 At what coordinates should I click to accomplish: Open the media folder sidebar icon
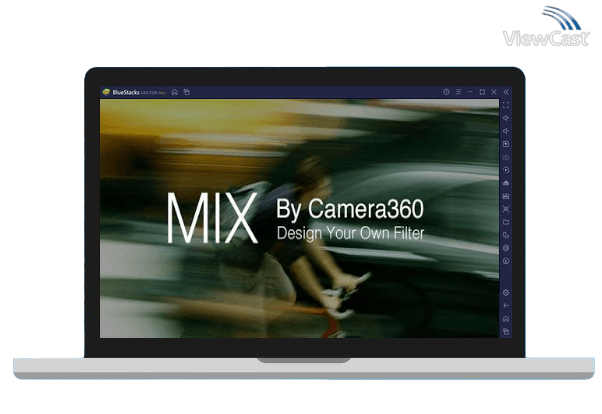point(506,222)
